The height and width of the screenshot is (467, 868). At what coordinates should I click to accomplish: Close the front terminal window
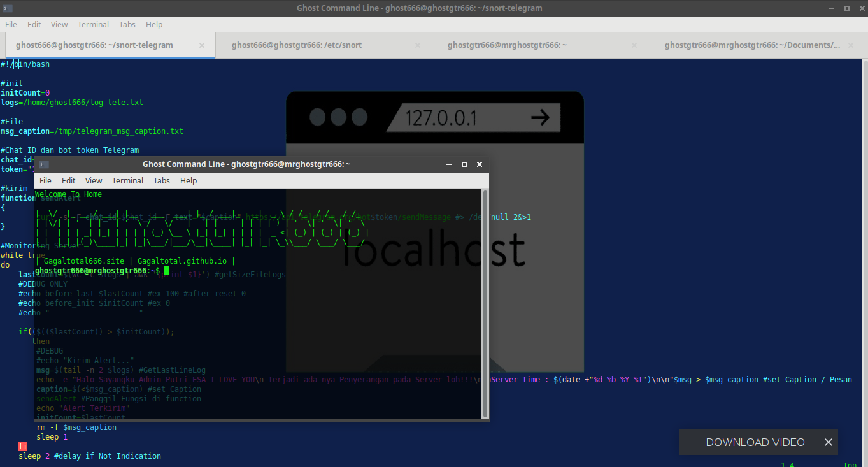click(480, 164)
